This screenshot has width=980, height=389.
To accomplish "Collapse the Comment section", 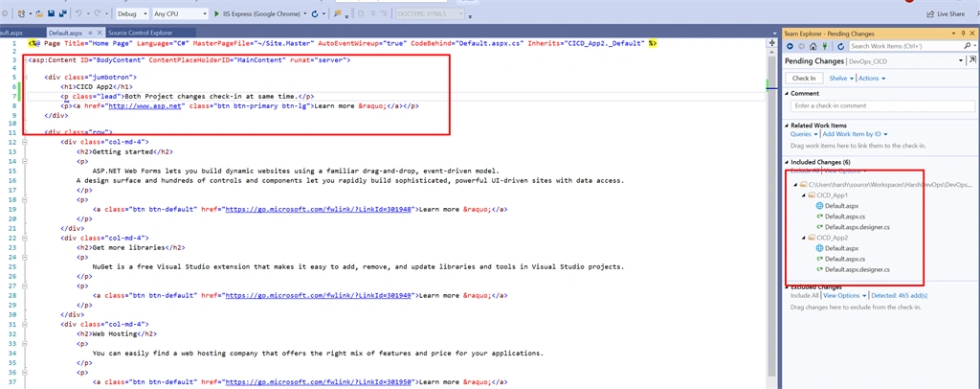I will click(787, 93).
